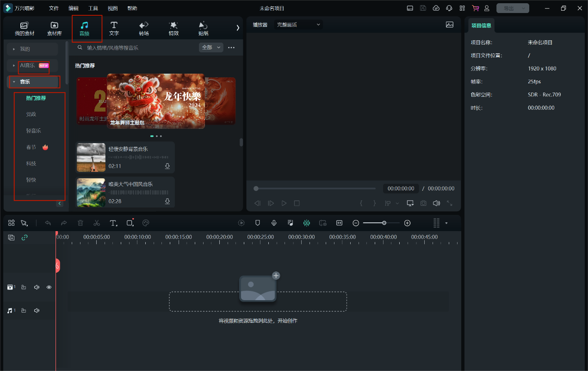The image size is (588, 371).
Task: Select the 轻音乐 music category
Action: point(33,131)
